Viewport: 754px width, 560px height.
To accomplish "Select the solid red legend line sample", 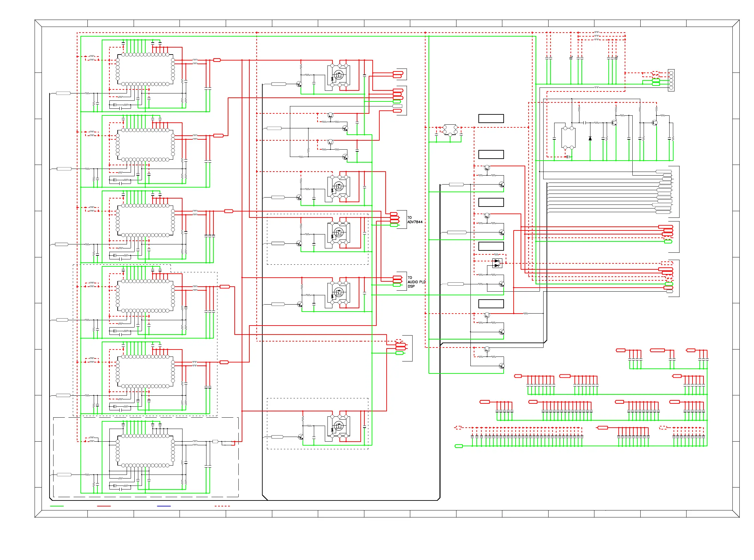I will point(104,506).
